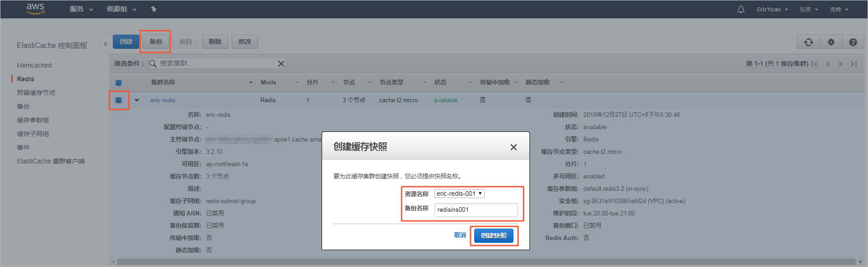Click the 备份 backup toolbar button
Image resolution: width=868 pixels, height=267 pixels.
pyautogui.click(x=156, y=42)
